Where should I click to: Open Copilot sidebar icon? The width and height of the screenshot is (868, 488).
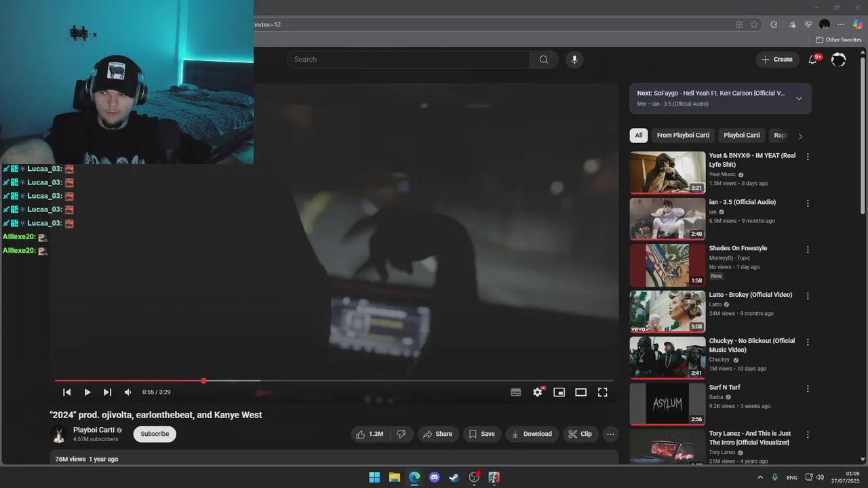[858, 24]
